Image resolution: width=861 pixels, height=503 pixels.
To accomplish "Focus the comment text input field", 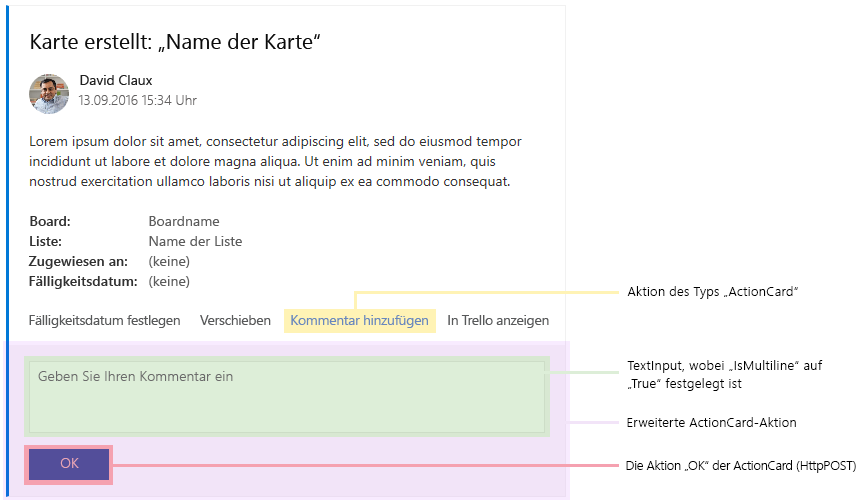I will pyautogui.click(x=287, y=396).
